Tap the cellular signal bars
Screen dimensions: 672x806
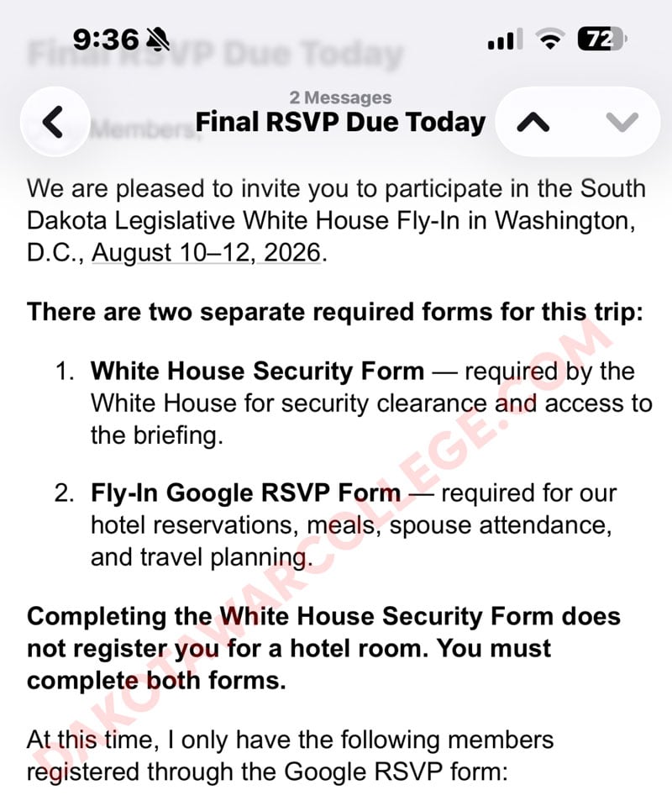(x=505, y=40)
